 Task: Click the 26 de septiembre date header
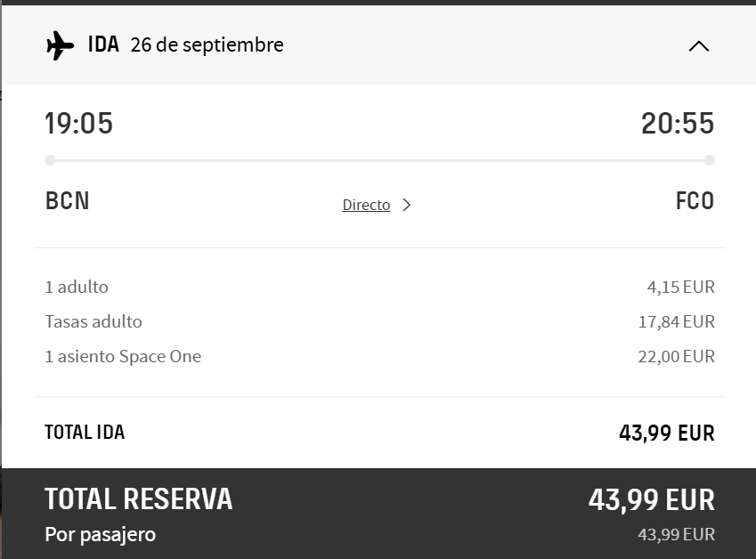point(207,45)
